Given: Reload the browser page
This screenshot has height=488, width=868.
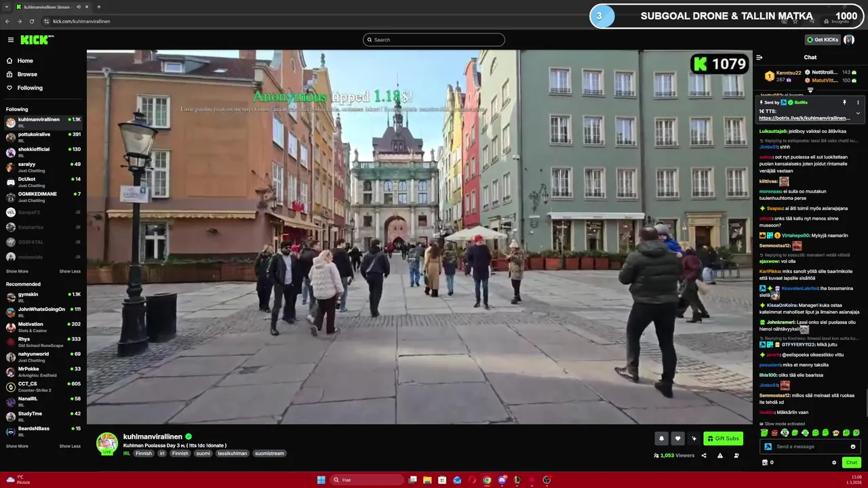Looking at the screenshot, I should pyautogui.click(x=32, y=21).
